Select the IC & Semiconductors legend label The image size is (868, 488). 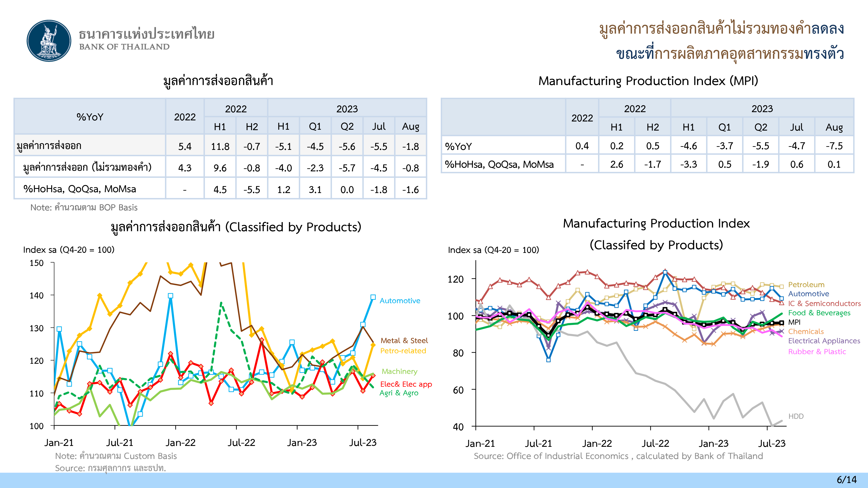[x=824, y=303]
